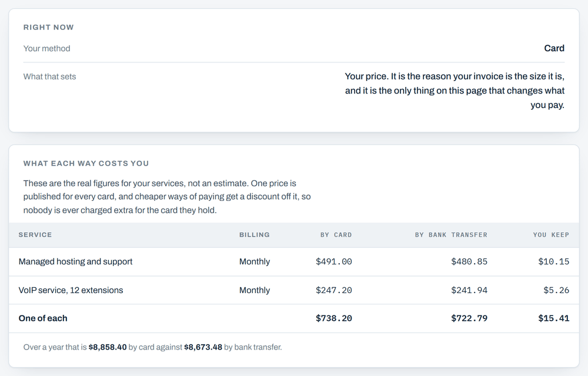This screenshot has width=588, height=376.
Task: Click the BY CARD column header
Action: [336, 235]
